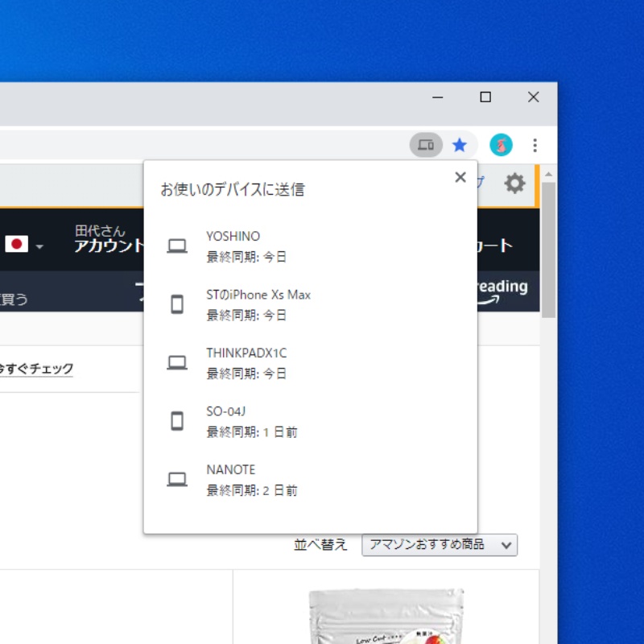Send page to THINKPADX1C device

tap(246, 362)
